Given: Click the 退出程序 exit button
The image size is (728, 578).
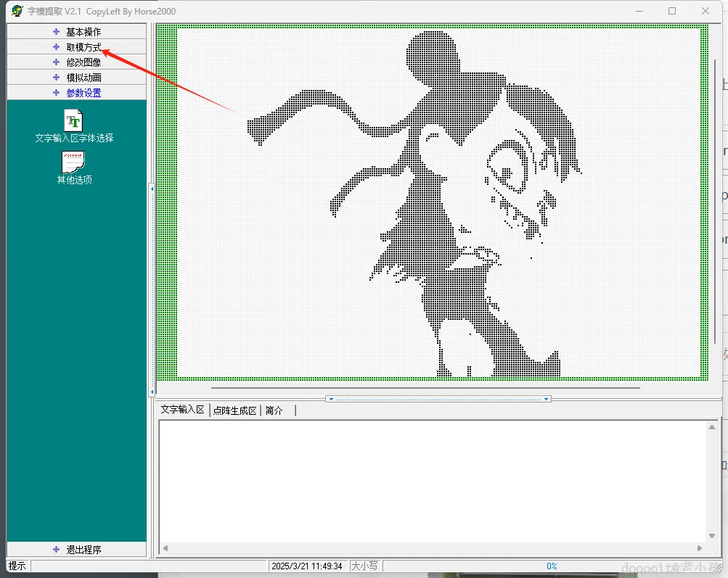Looking at the screenshot, I should 77,549.
